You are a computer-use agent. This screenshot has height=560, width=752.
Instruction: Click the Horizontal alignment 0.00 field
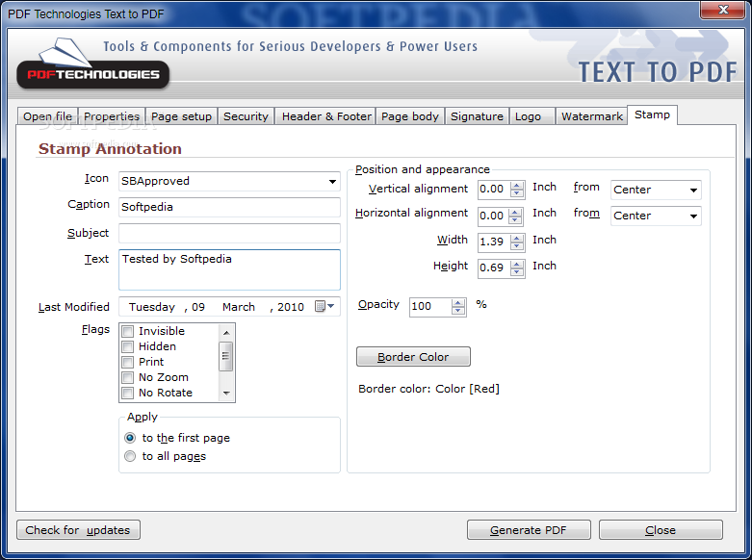click(x=494, y=216)
